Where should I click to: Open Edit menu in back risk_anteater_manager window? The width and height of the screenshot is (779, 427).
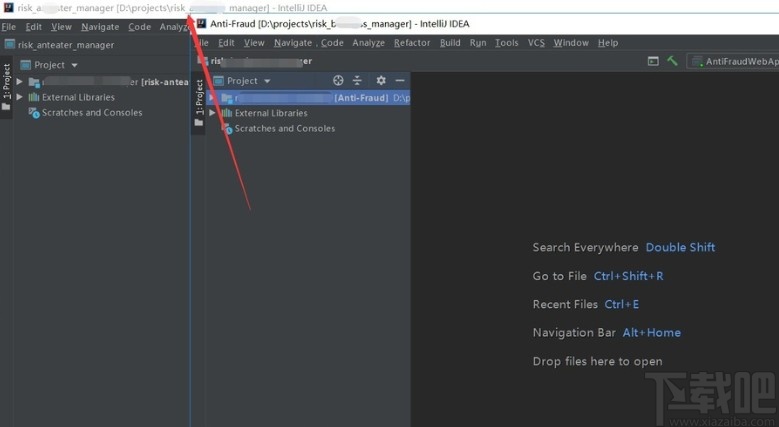point(33,27)
